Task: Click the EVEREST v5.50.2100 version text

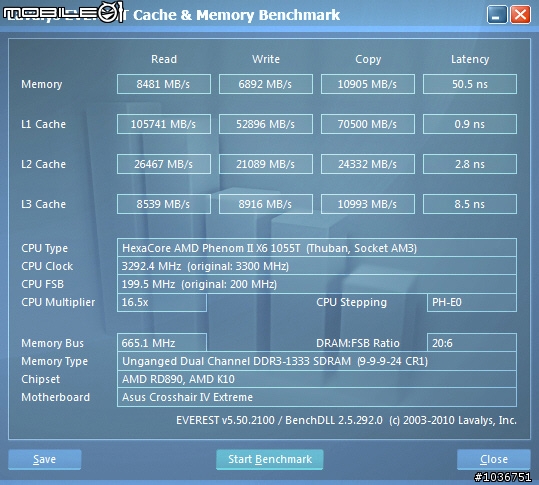Action: [x=346, y=420]
